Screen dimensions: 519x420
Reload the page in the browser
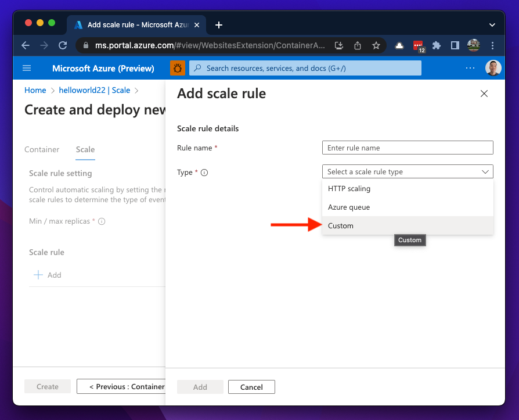coord(63,45)
